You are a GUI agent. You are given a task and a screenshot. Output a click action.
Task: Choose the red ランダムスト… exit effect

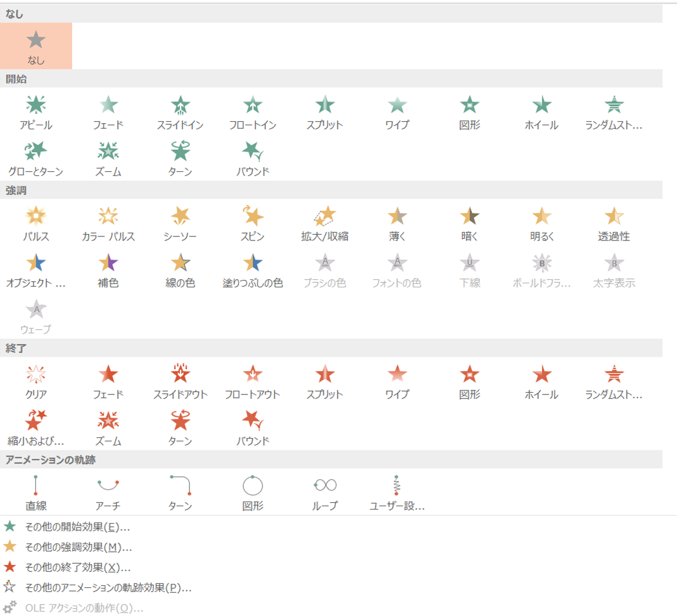point(613,382)
